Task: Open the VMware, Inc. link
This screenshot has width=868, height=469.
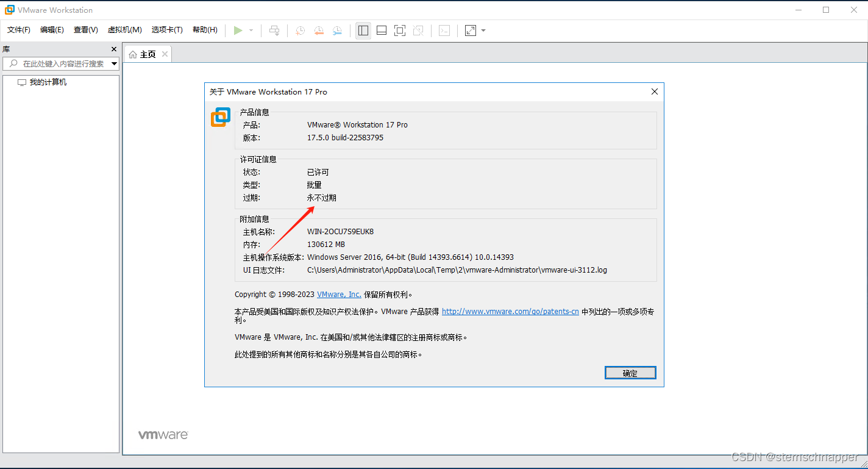Action: 339,295
